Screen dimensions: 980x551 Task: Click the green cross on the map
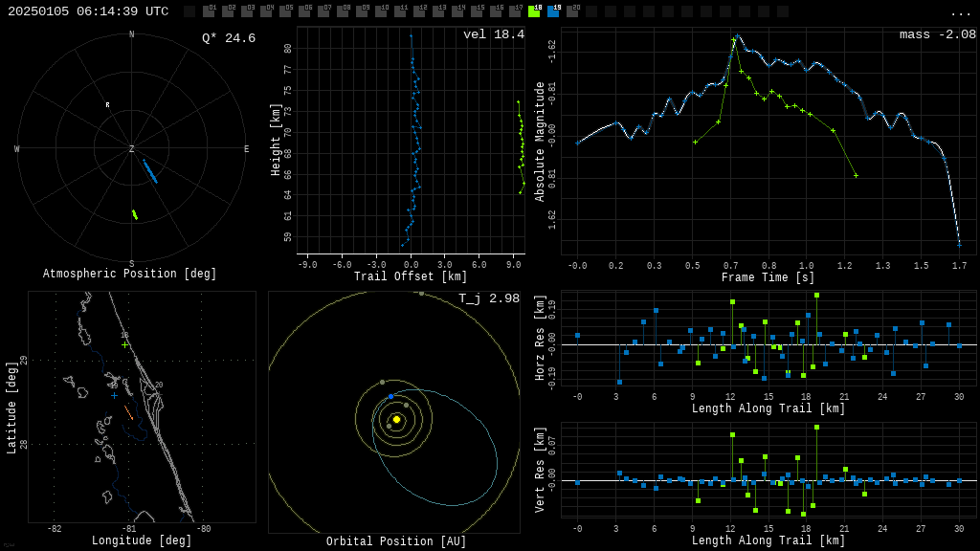click(x=124, y=344)
